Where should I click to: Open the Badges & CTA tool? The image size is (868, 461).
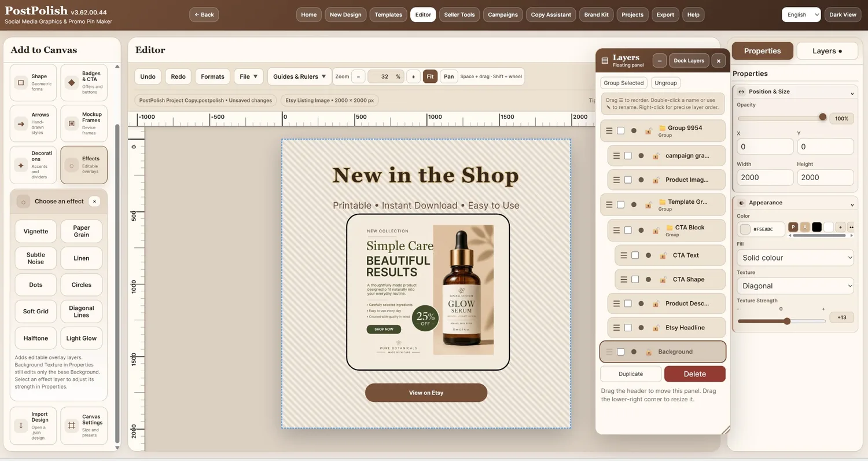pyautogui.click(x=84, y=83)
